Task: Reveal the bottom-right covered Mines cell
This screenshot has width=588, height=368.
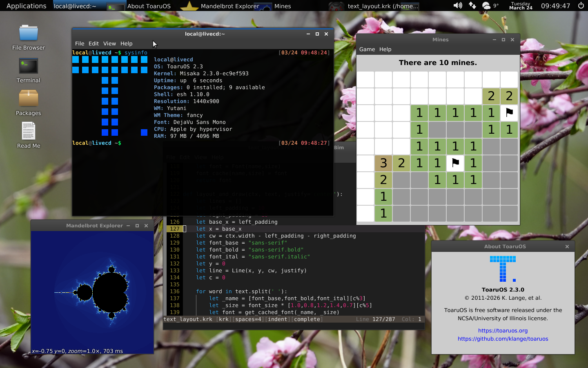Action: coord(509,213)
